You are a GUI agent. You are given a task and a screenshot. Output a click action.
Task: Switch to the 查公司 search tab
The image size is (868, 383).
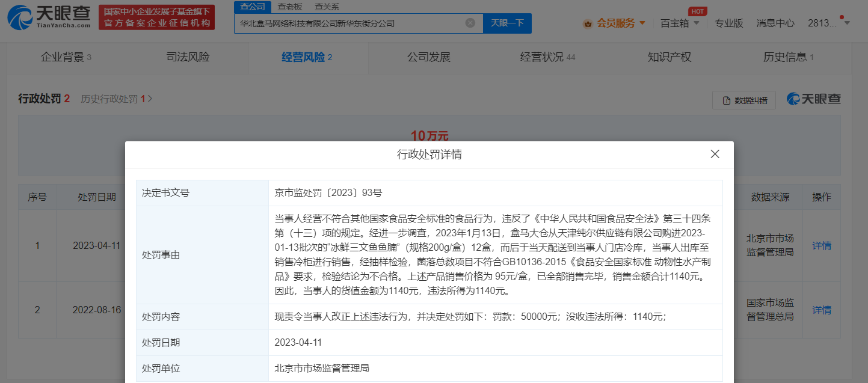252,7
